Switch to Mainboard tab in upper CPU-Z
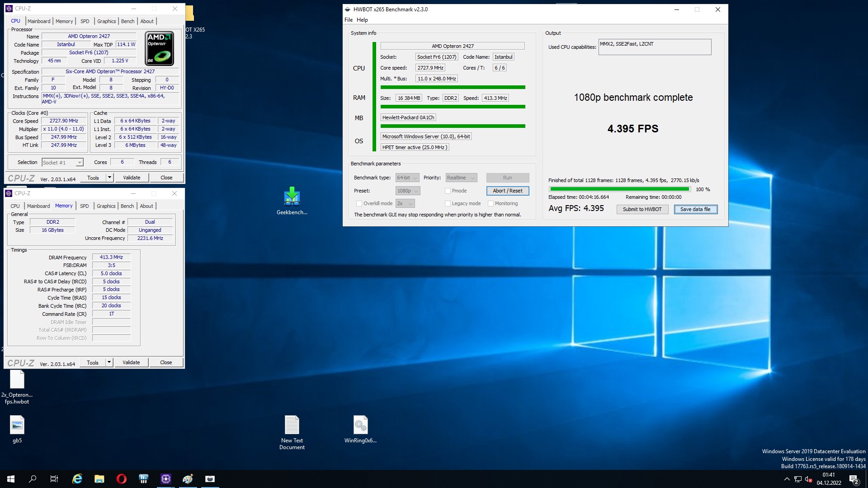868x488 pixels. coord(39,21)
